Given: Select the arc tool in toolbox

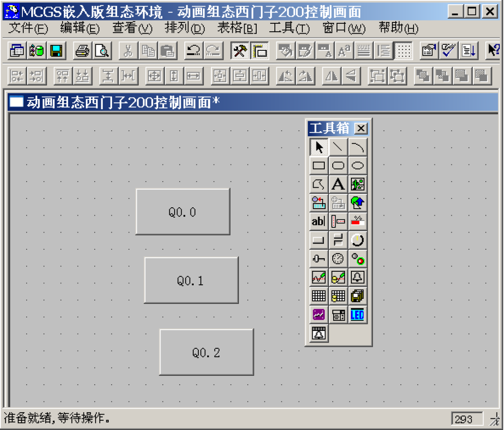Looking at the screenshot, I should [357, 147].
